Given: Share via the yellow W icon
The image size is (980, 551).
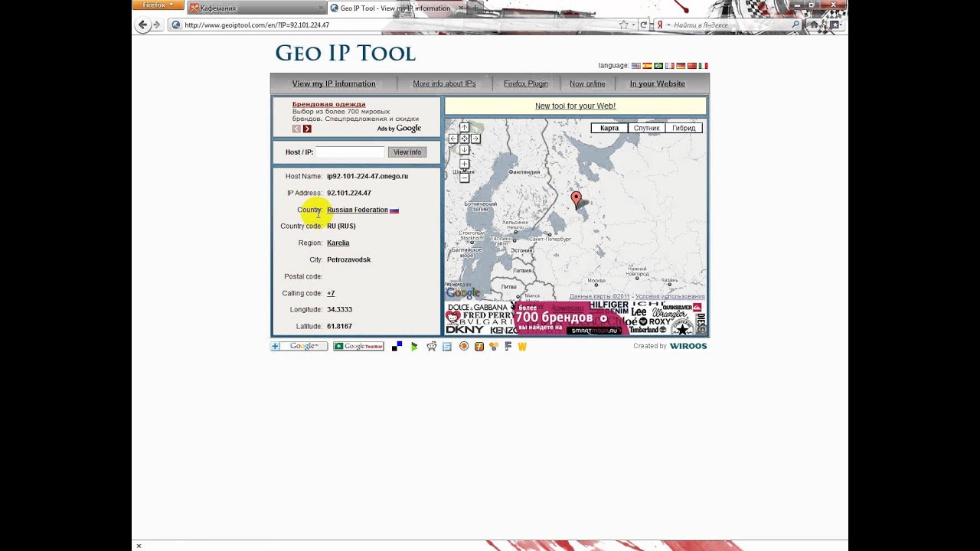Looking at the screenshot, I should pos(522,347).
